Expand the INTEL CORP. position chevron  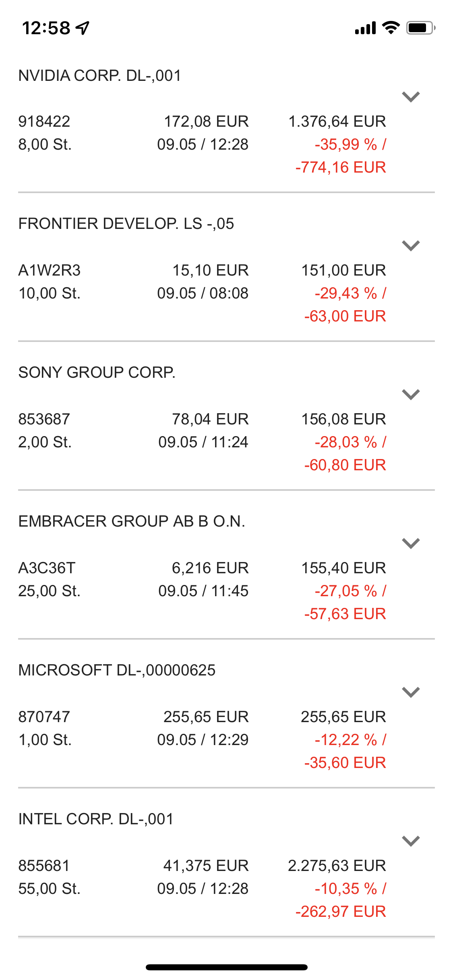point(411,841)
